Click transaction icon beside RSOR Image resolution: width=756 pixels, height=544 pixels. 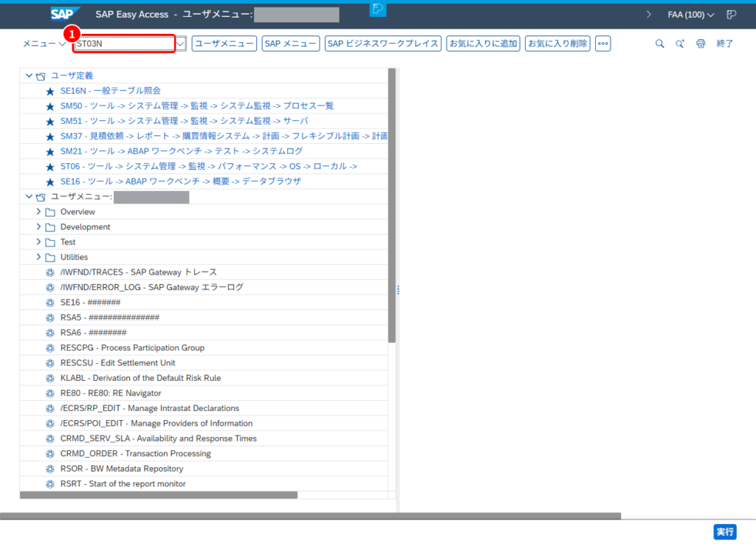coord(49,469)
